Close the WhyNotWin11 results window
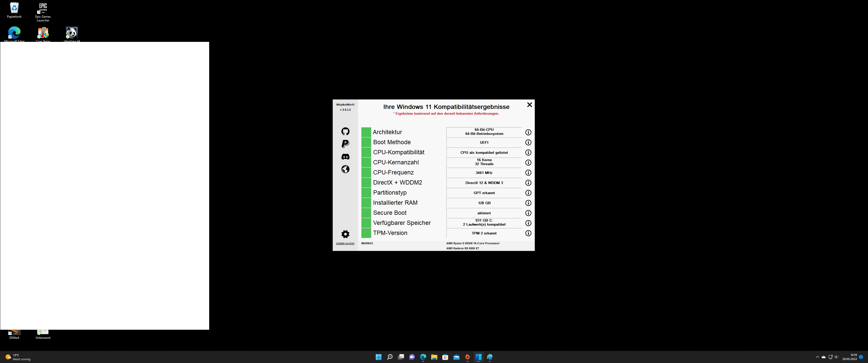The width and height of the screenshot is (868, 363). tap(529, 105)
